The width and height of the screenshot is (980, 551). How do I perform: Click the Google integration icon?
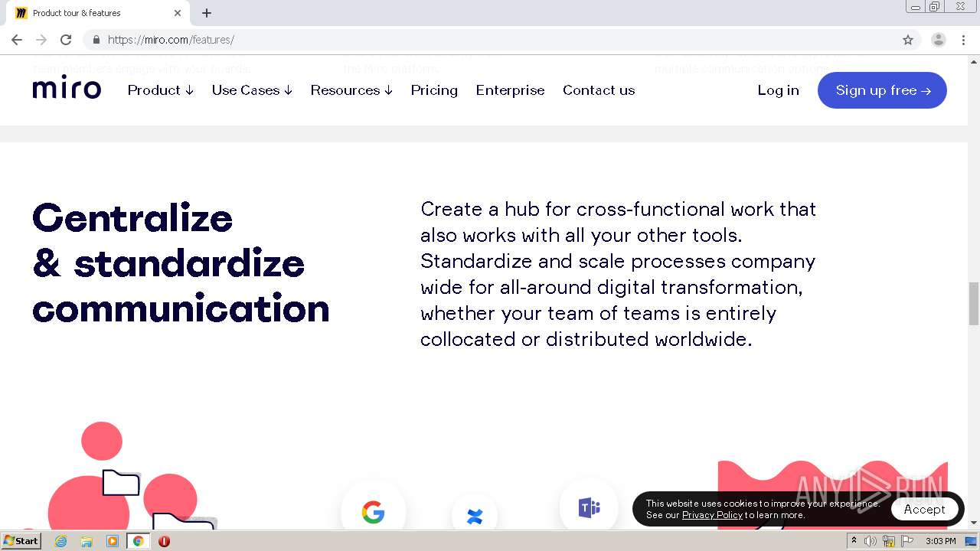[373, 512]
